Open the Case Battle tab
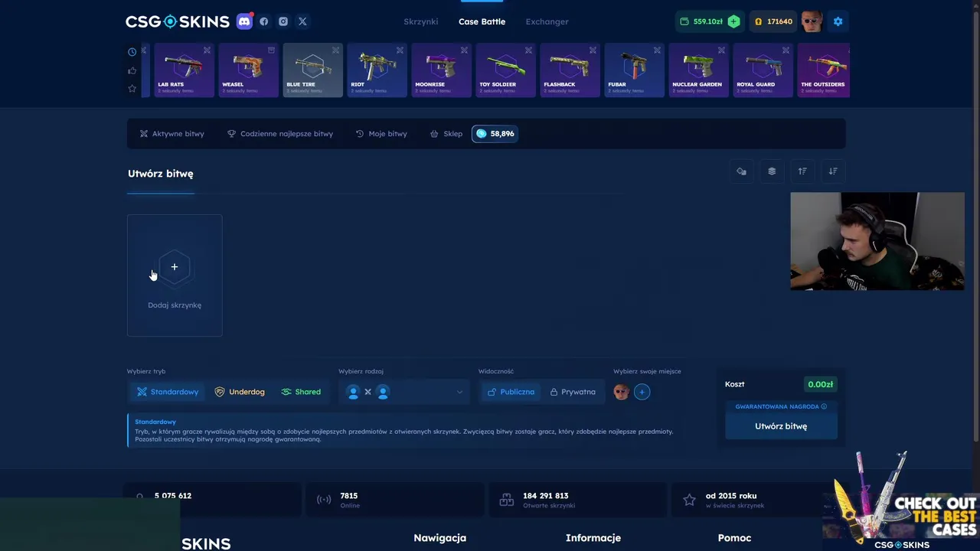 tap(482, 21)
